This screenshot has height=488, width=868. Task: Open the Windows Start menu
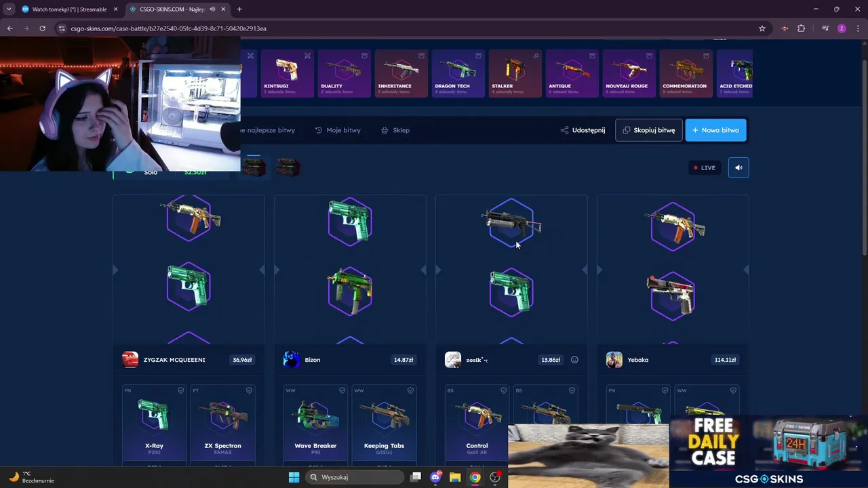pyautogui.click(x=294, y=477)
